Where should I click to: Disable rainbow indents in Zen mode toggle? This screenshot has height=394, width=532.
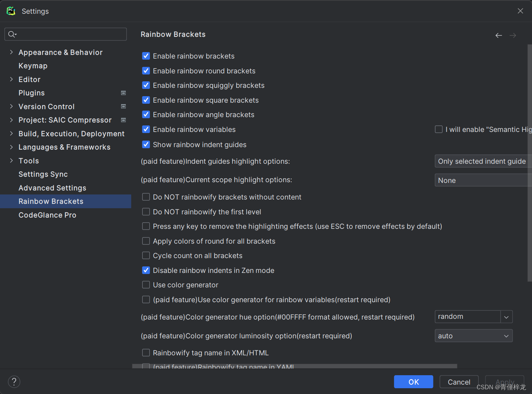146,270
